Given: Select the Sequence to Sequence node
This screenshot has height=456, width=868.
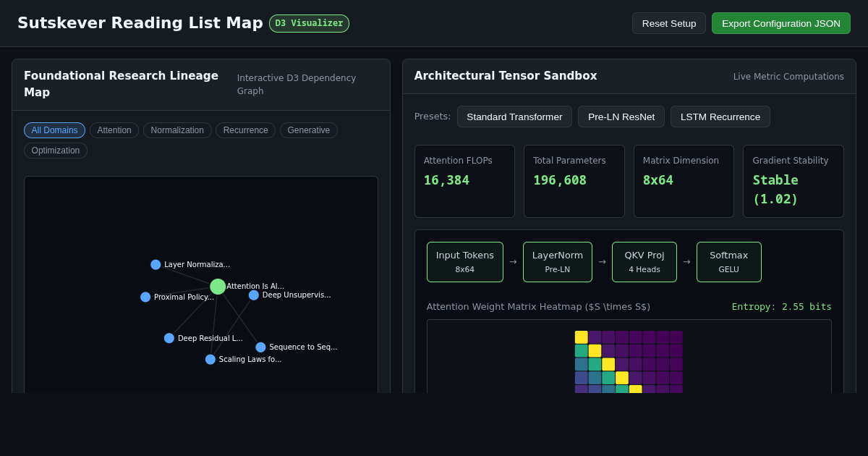Looking at the screenshot, I should (x=260, y=347).
